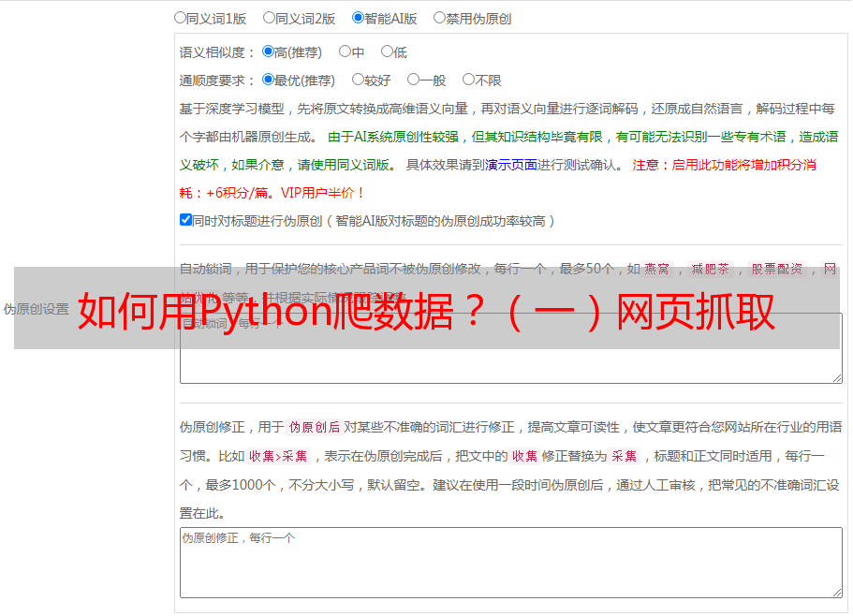Click the 通顺度要求 label
The width and height of the screenshot is (853, 616).
[217, 81]
